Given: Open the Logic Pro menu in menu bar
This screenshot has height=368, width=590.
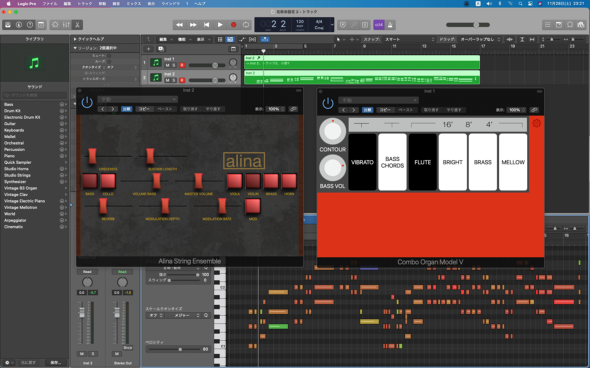Looking at the screenshot, I should (26, 3).
